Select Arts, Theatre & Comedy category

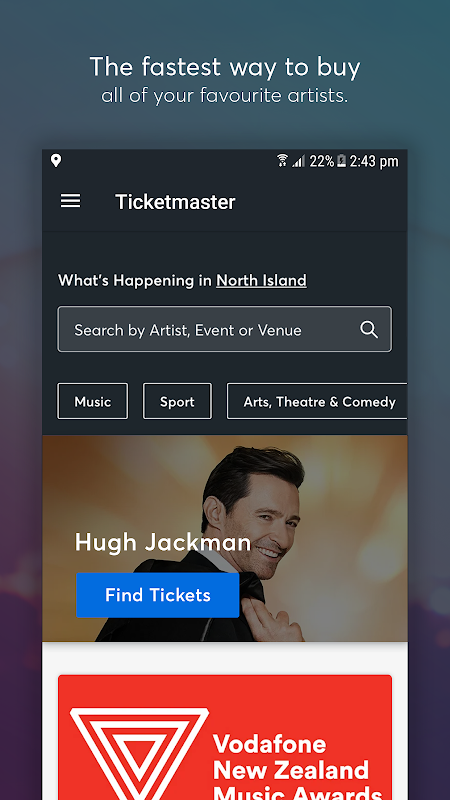pos(317,402)
